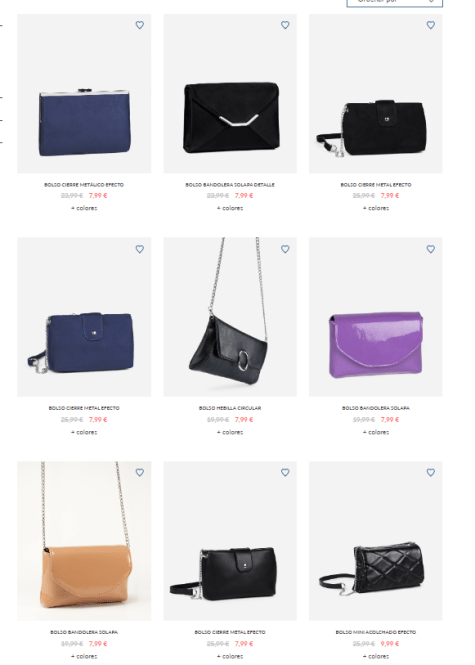Favorite the black quilted mini bag
475x665 pixels.
[x=430, y=472]
